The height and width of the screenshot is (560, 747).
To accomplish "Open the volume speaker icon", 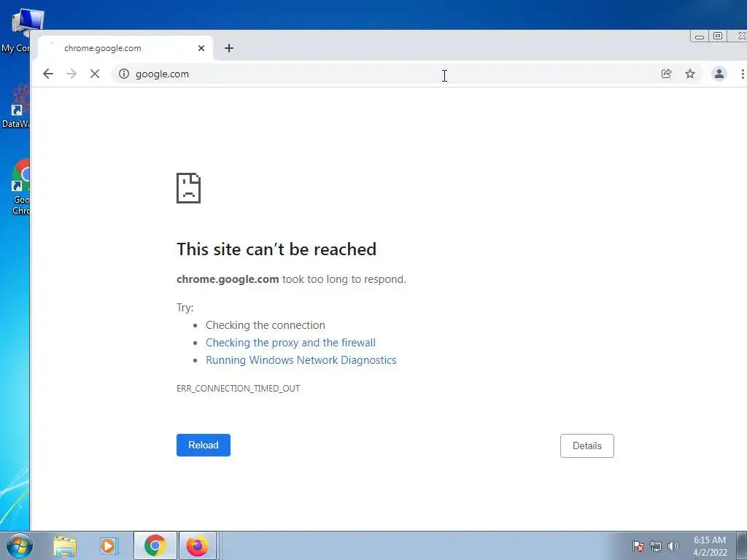I will (x=673, y=546).
